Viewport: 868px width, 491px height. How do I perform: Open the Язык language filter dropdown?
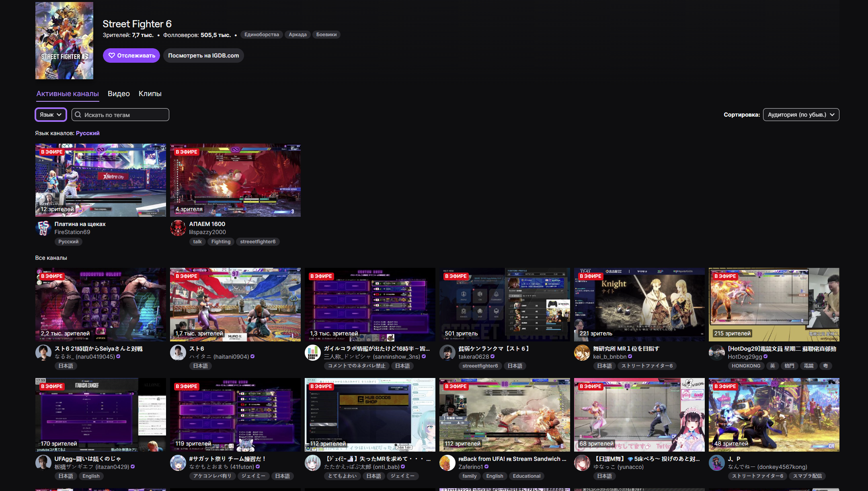(51, 115)
